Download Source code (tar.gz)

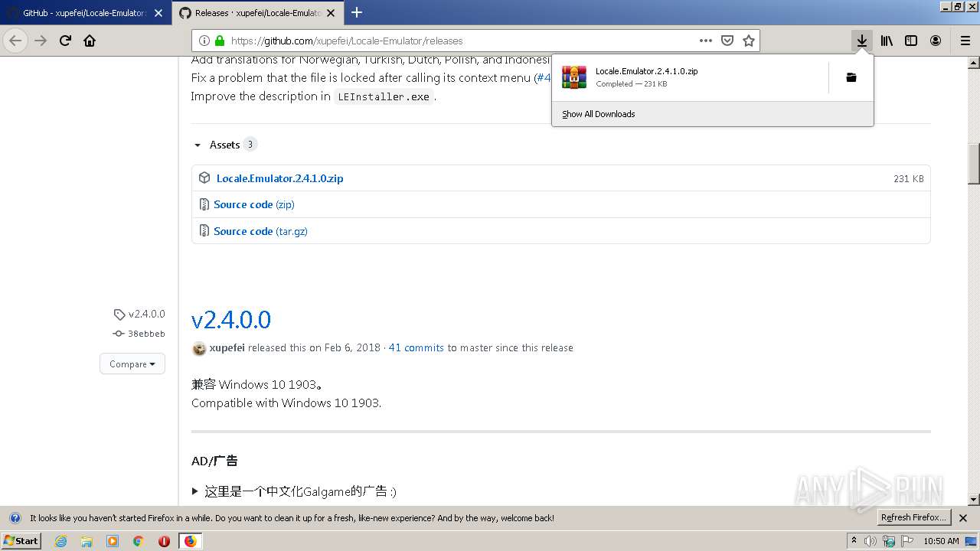tap(260, 231)
